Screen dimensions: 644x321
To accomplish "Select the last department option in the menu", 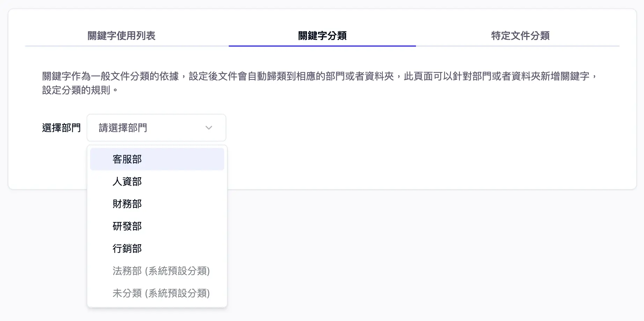I will click(161, 293).
